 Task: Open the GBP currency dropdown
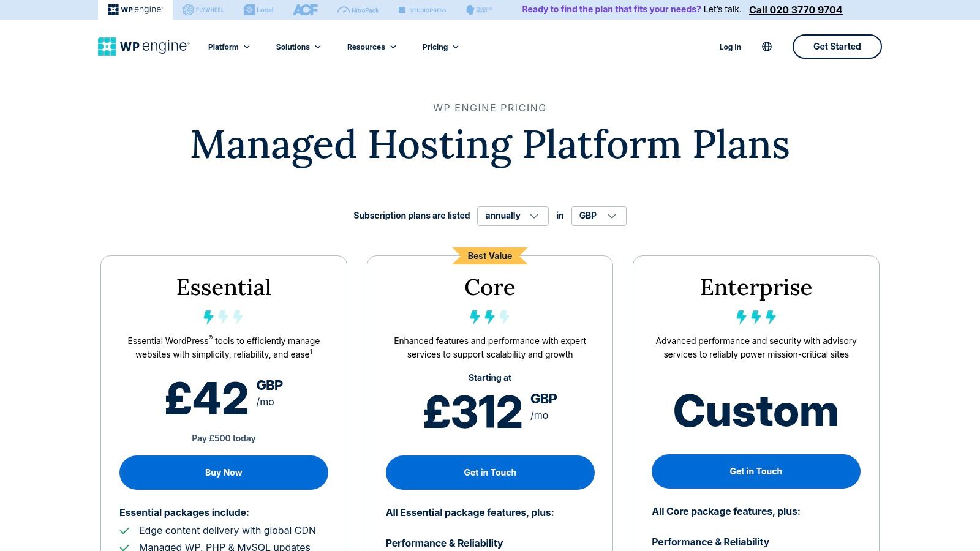point(598,216)
